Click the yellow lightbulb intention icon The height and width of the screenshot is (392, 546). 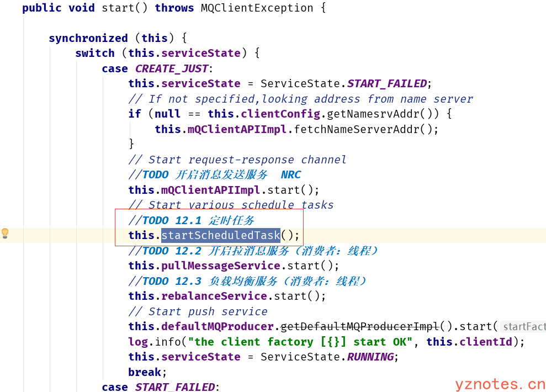click(5, 233)
